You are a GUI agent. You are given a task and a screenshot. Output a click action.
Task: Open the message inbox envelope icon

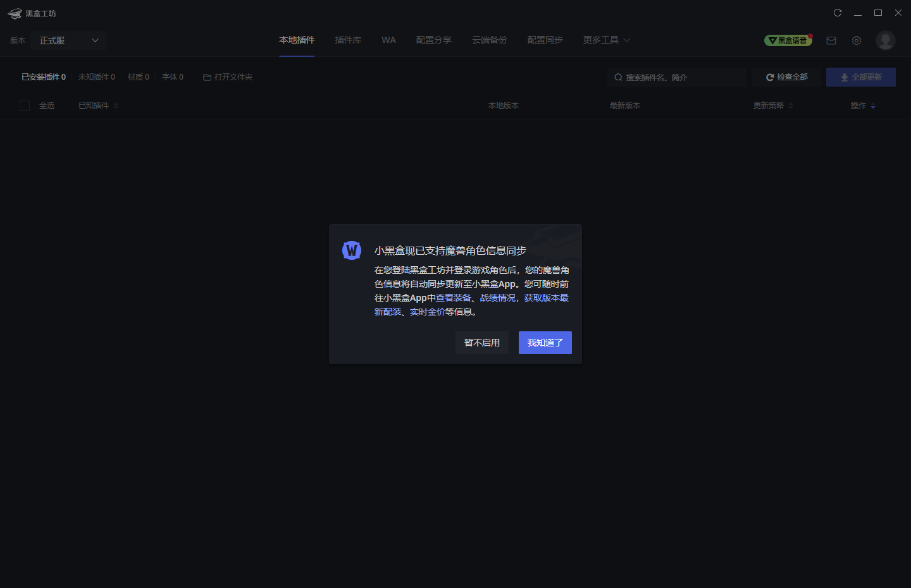(x=831, y=40)
